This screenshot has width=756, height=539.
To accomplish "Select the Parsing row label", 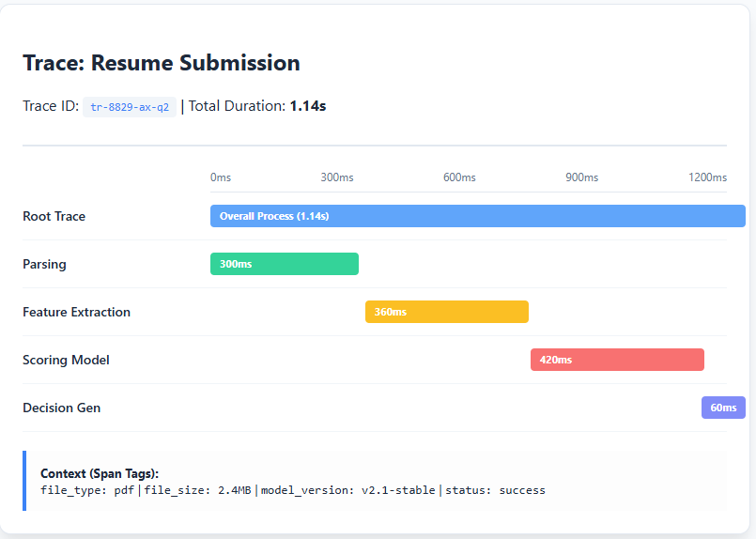I will [x=44, y=264].
